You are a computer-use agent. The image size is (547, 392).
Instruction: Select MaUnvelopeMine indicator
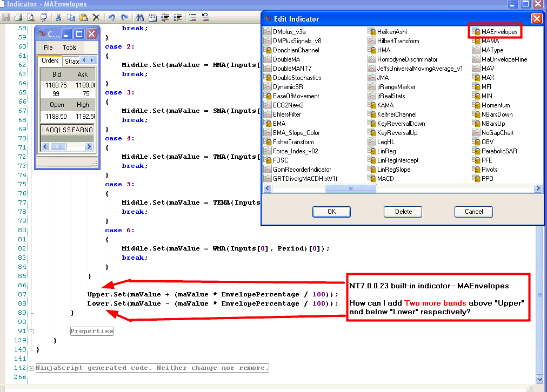click(x=504, y=59)
